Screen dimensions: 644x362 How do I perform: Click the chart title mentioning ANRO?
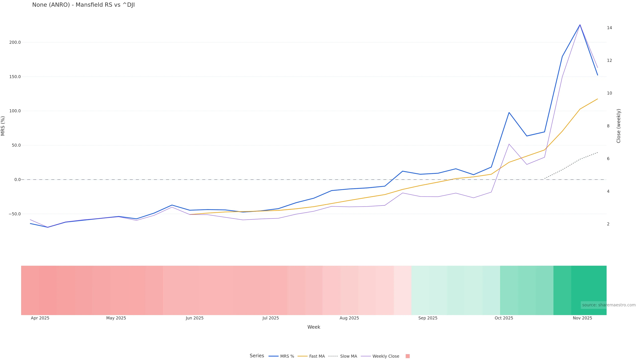tap(84, 5)
